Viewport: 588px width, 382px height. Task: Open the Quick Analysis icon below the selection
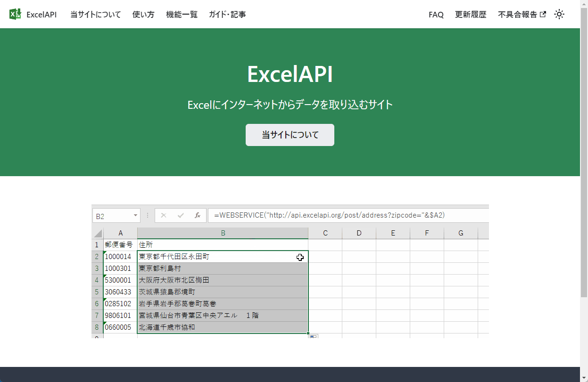312,336
